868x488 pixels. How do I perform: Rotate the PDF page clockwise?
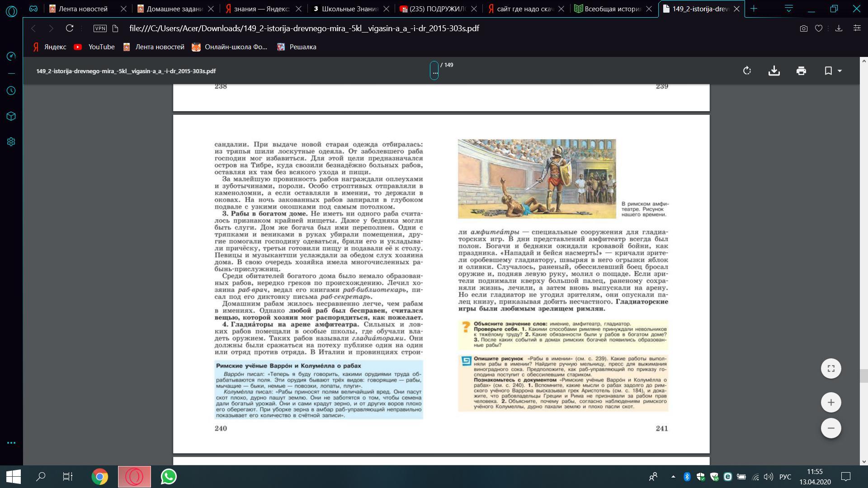pos(747,71)
